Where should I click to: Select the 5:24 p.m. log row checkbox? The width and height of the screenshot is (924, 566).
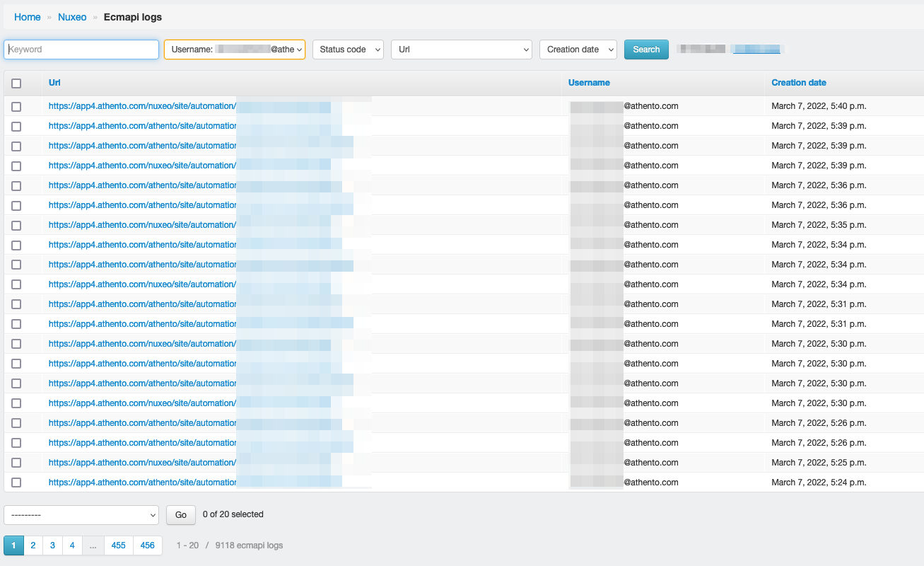pos(16,483)
